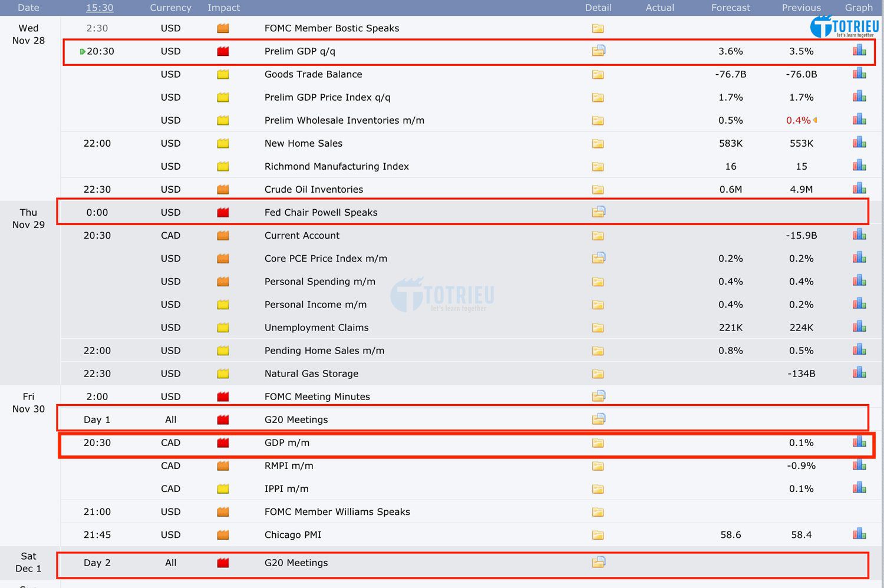
Task: Select the New Home Sales event
Action: [303, 143]
